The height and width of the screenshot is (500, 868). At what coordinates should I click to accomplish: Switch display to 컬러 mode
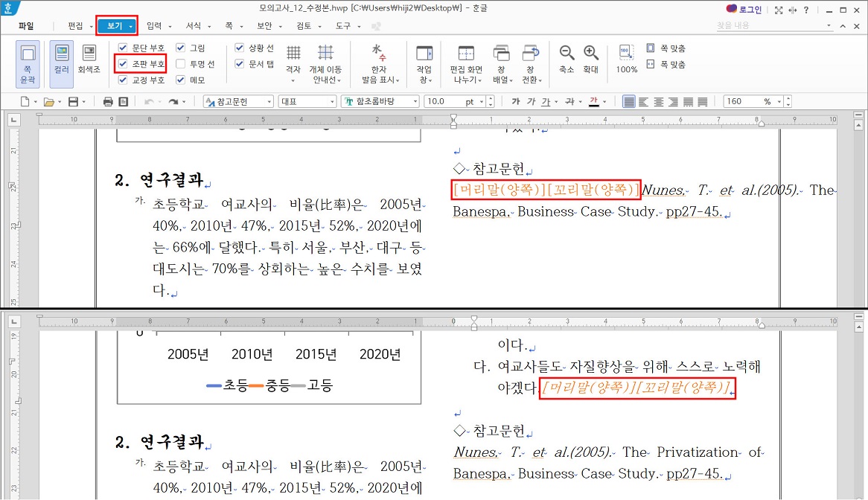click(62, 64)
